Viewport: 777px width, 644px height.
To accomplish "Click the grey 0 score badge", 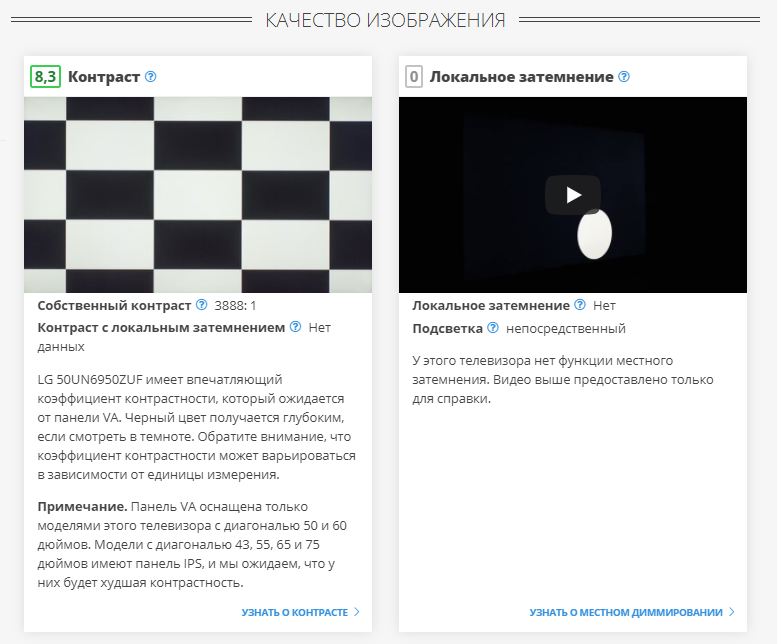I will pos(413,77).
